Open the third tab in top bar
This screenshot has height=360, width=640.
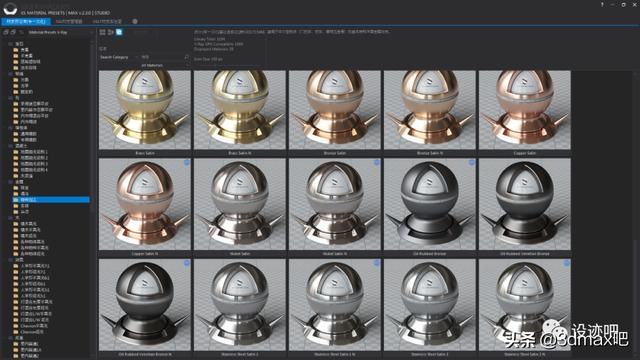[x=107, y=21]
